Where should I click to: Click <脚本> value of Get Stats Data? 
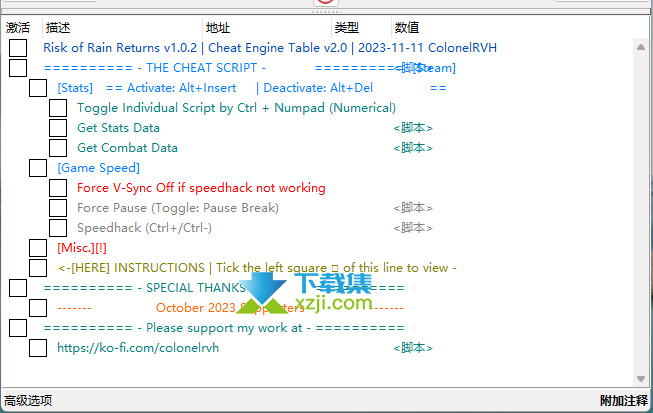413,128
